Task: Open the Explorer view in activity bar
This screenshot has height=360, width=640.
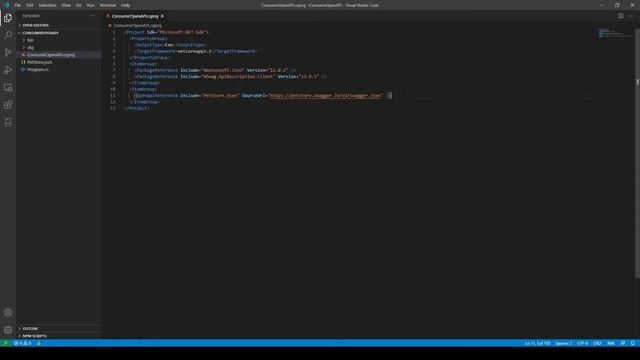Action: (8, 18)
